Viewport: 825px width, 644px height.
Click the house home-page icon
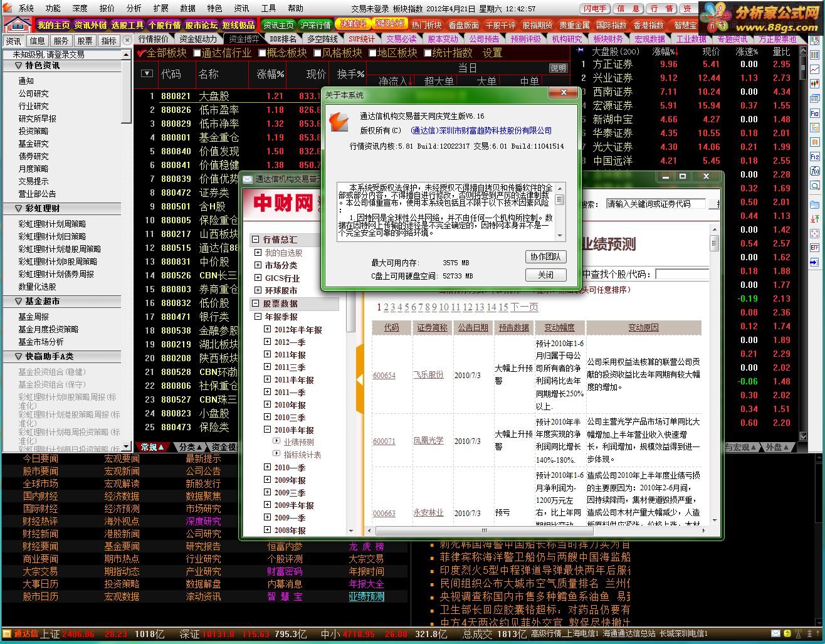(x=18, y=25)
